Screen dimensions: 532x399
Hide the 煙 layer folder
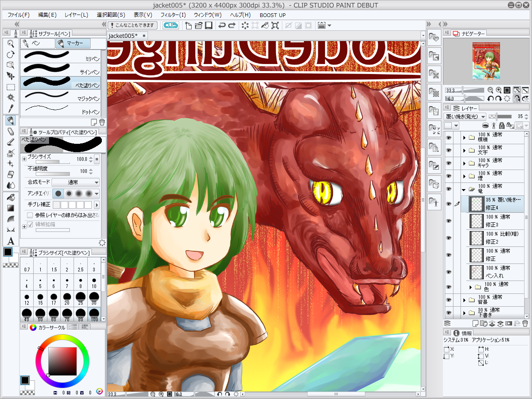click(448, 176)
